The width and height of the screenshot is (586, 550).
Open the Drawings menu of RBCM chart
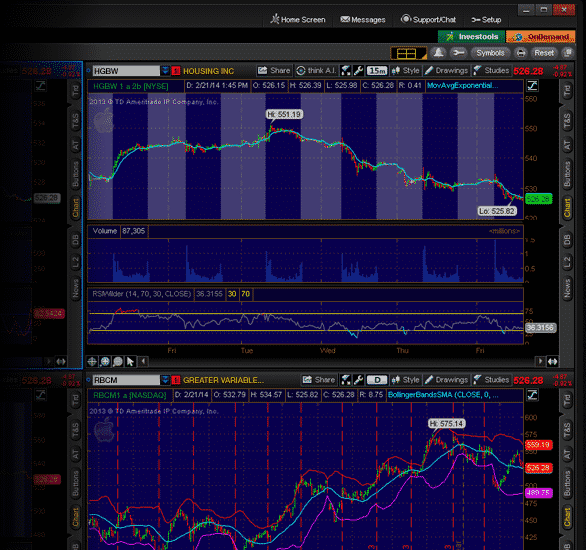446,380
